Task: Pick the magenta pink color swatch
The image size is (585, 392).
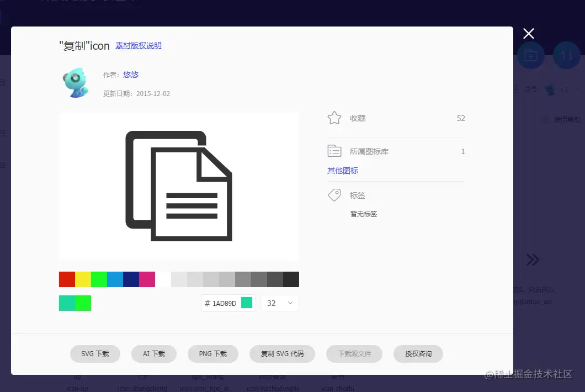Action: tap(147, 279)
